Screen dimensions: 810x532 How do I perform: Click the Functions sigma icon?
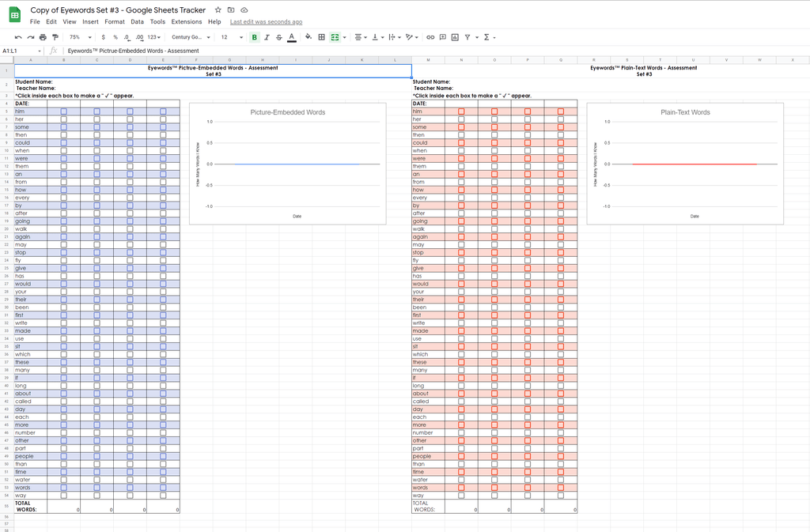(x=486, y=37)
